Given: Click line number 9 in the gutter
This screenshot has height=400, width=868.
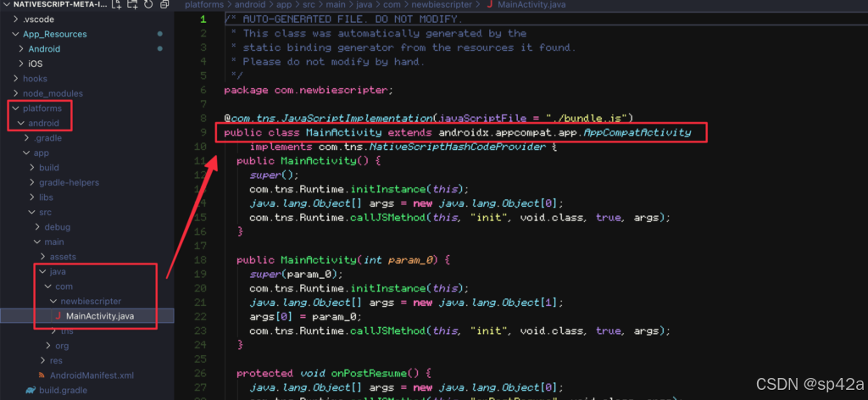Looking at the screenshot, I should click(x=203, y=133).
